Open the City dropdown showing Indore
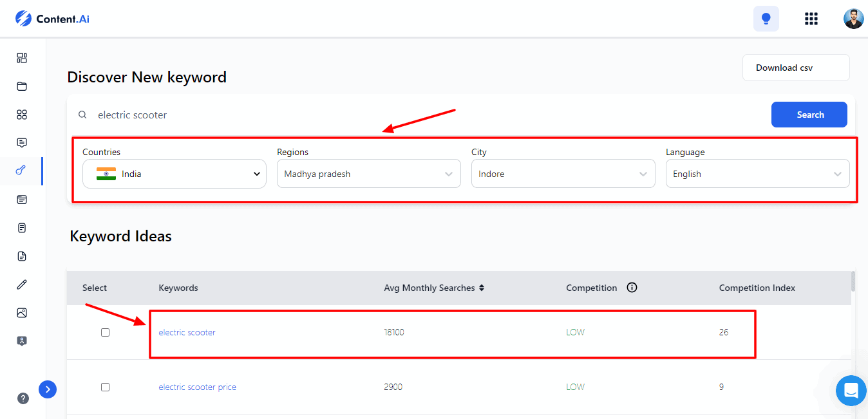This screenshot has width=868, height=419. coord(563,174)
